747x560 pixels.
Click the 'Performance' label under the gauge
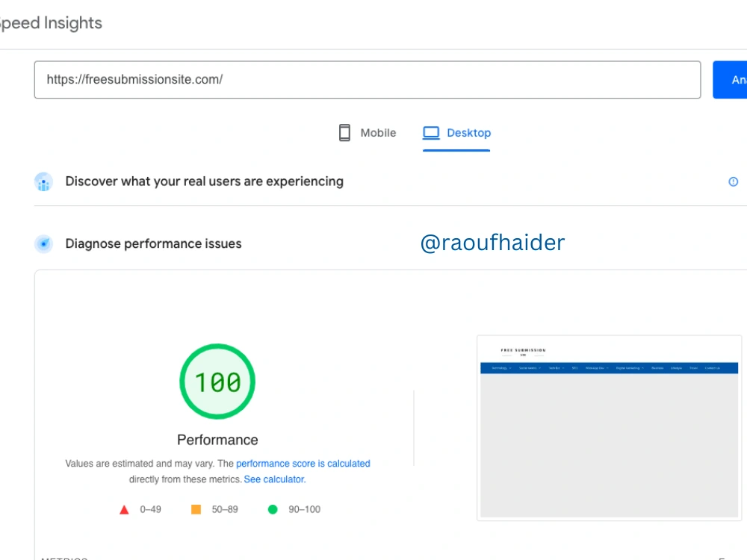[x=217, y=440]
